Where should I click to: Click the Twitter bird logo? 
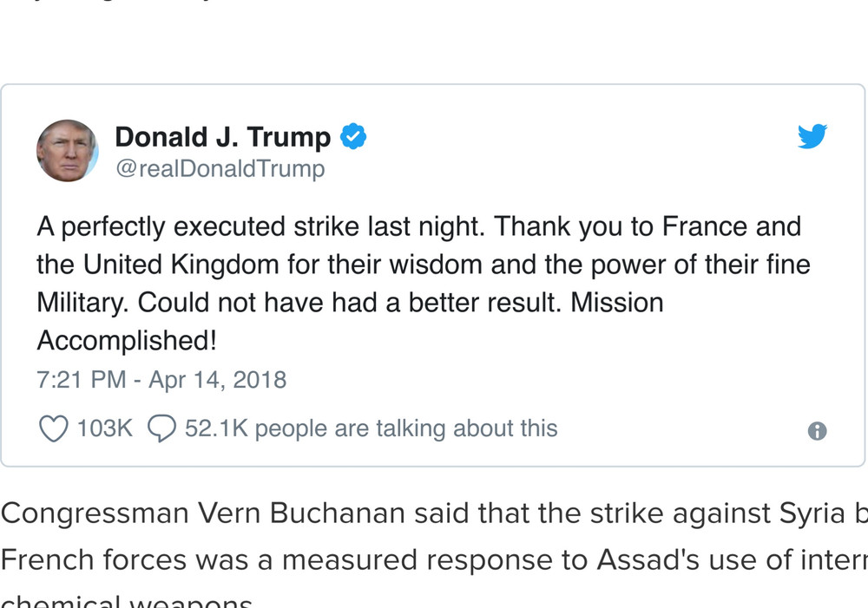coord(812,137)
